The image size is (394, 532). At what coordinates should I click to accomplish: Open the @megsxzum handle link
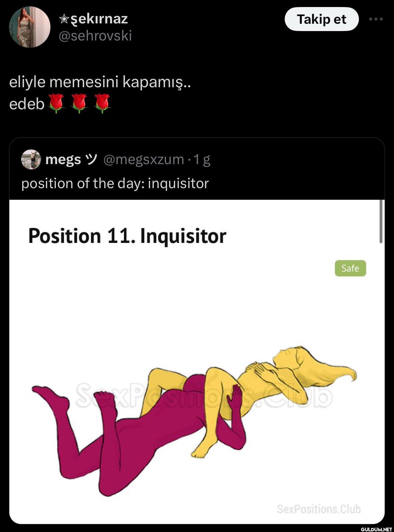(x=144, y=159)
